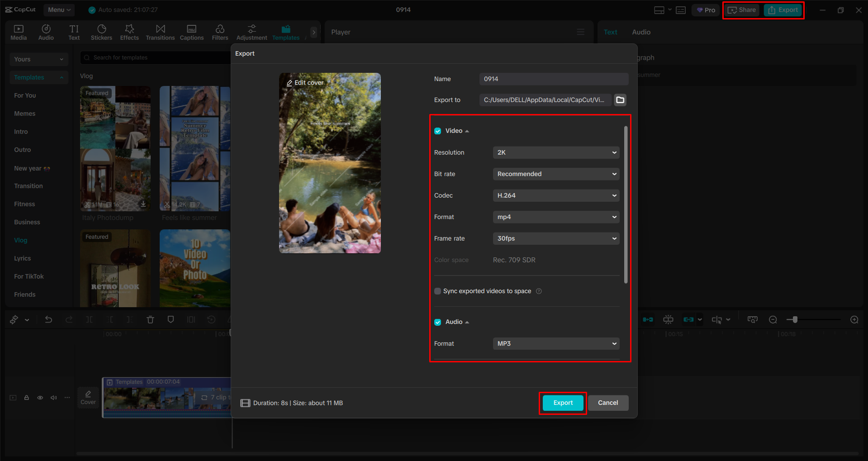
Task: Toggle track visibility with the eye icon
Action: (x=40, y=397)
